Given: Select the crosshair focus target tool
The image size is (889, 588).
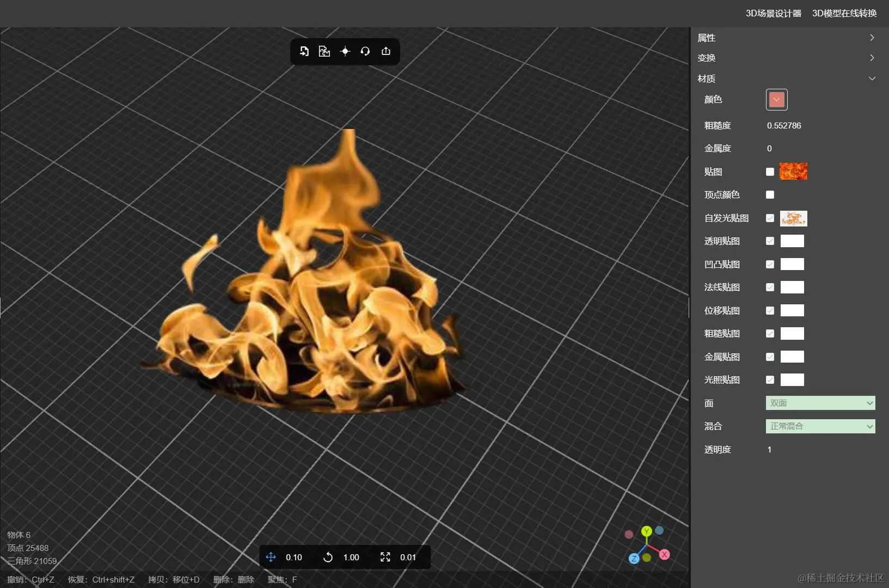Looking at the screenshot, I should pyautogui.click(x=345, y=51).
